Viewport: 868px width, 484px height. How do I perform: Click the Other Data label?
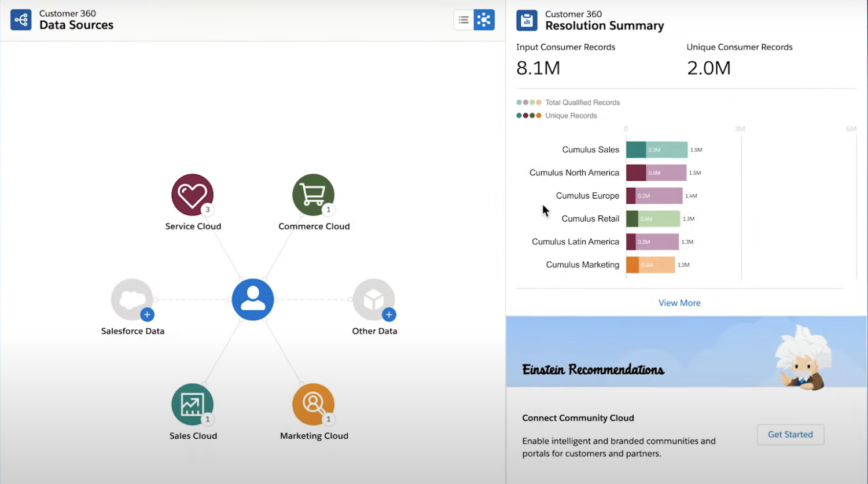coord(374,331)
